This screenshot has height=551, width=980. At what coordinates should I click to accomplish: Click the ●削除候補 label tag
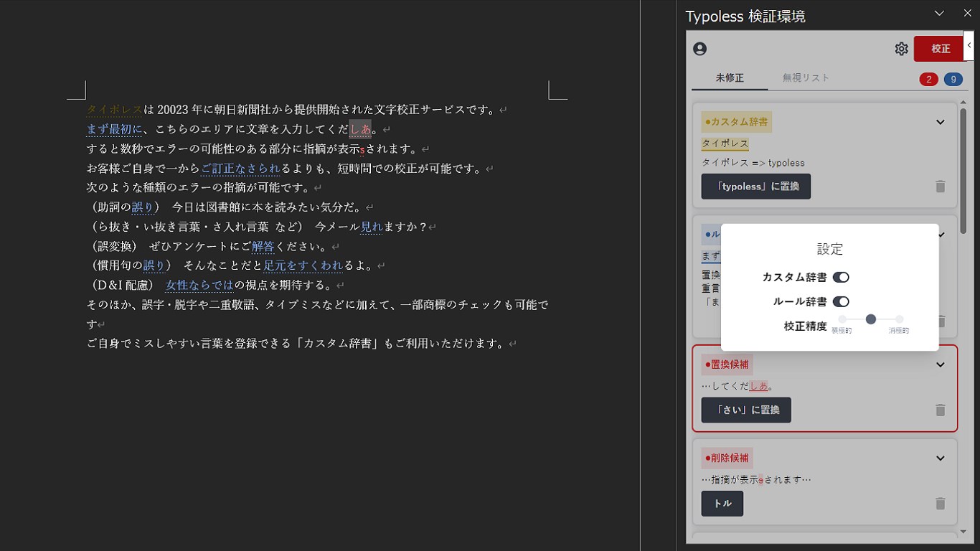(x=727, y=458)
